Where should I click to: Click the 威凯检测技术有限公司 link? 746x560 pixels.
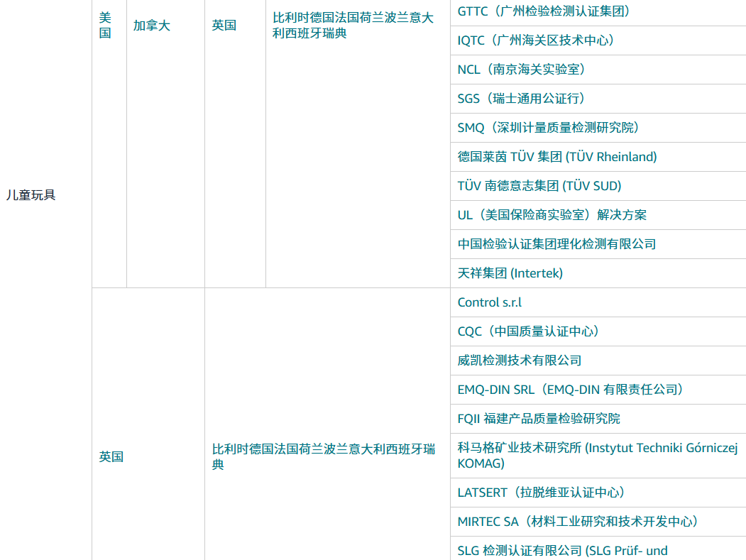click(520, 361)
